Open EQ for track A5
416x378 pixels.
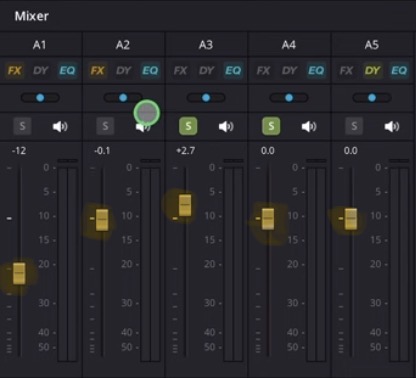click(399, 70)
